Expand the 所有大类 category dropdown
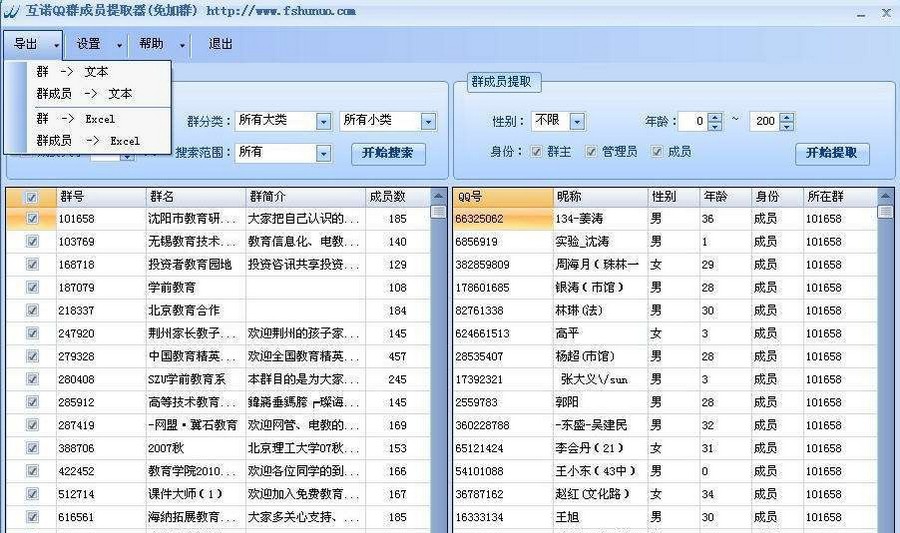This screenshot has width=900, height=533. [324, 121]
